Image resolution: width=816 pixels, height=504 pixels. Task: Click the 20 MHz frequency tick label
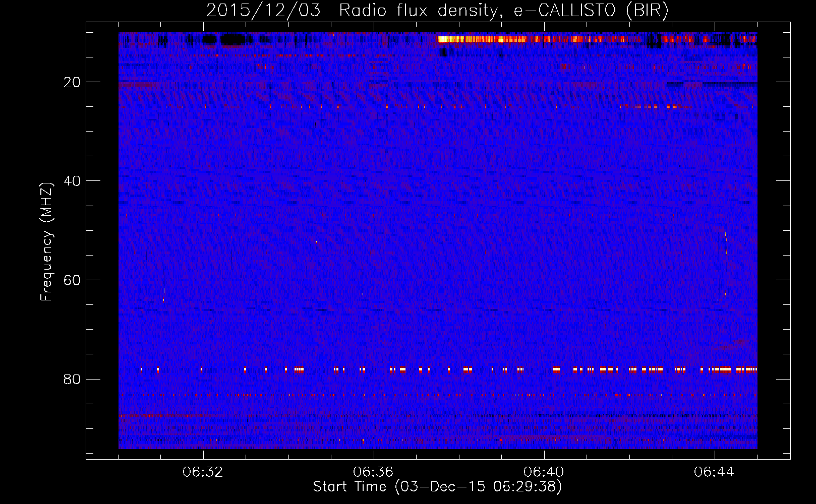point(73,82)
